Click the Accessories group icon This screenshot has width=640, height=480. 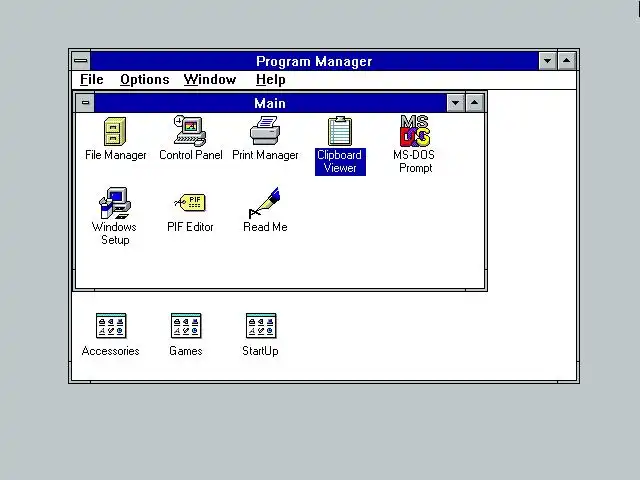[x=111, y=326]
